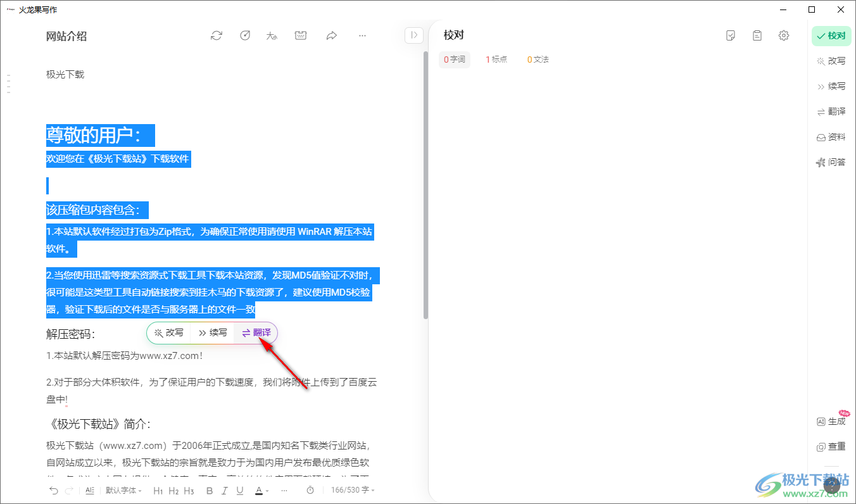The height and width of the screenshot is (504, 856).
Task: Open the font size 大小 tool
Action: coord(272,36)
